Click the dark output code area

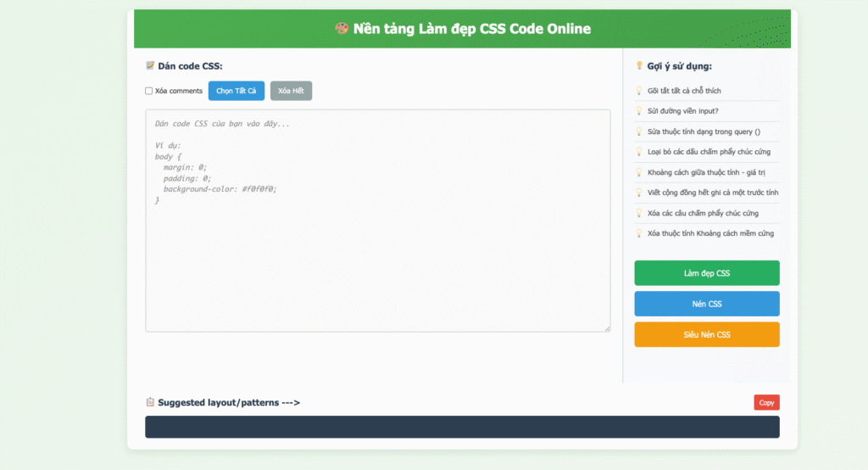(462, 427)
